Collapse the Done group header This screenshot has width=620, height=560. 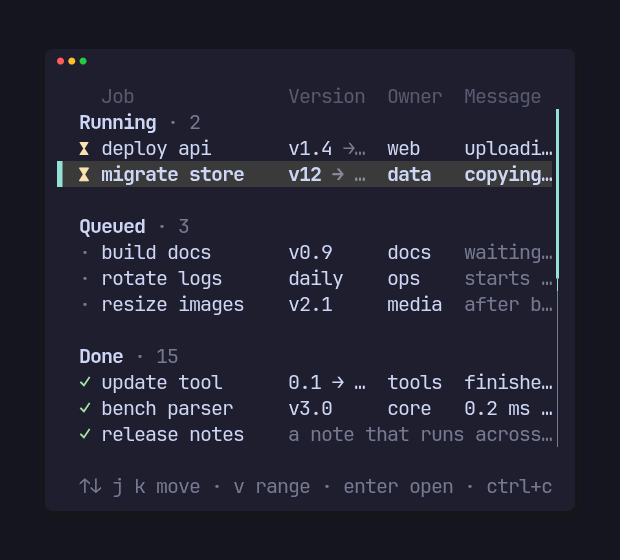click(129, 356)
